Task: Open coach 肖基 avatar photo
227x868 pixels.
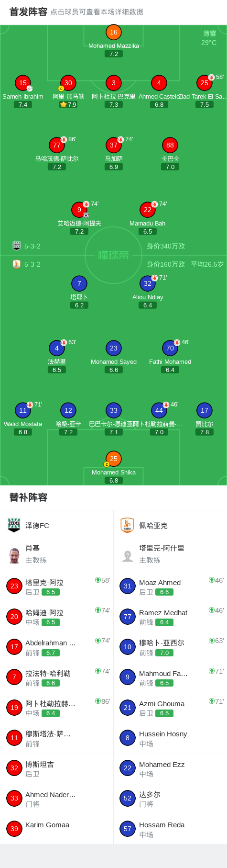Action: 14,555
